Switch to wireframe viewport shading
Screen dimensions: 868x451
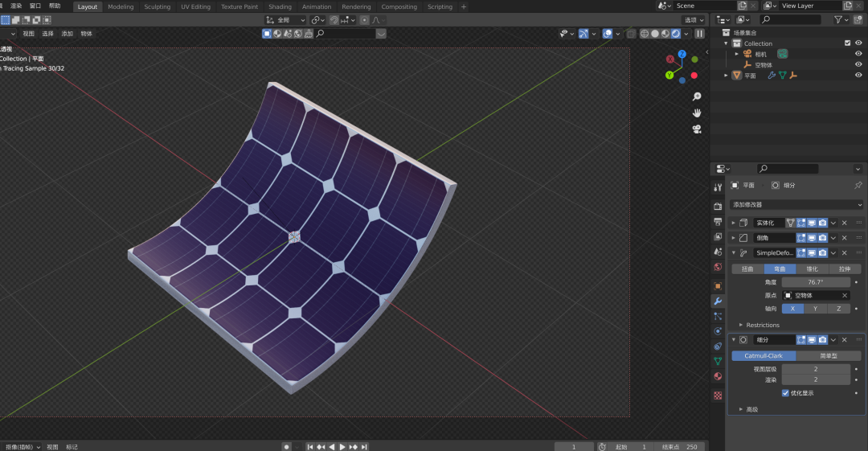click(643, 34)
